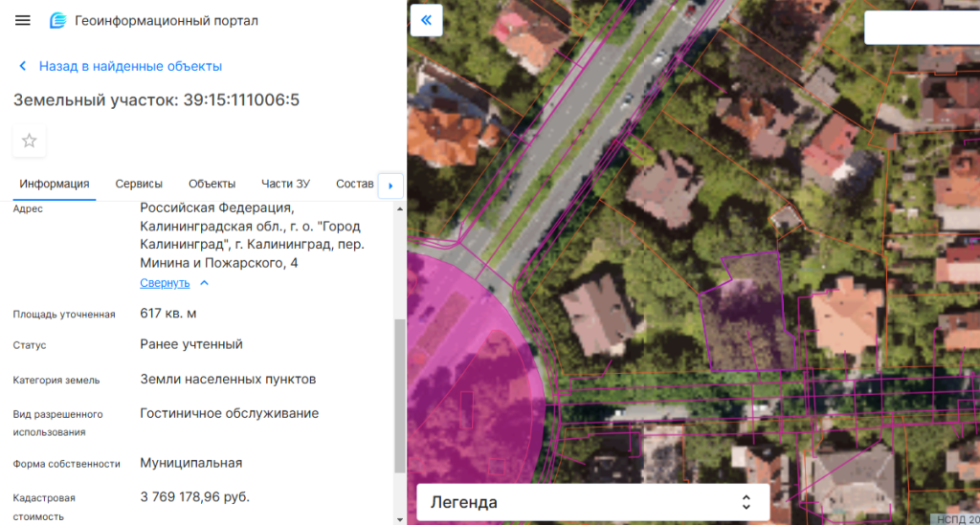The height and width of the screenshot is (525, 980).
Task: Focus the search field above the map
Action: pos(921,28)
